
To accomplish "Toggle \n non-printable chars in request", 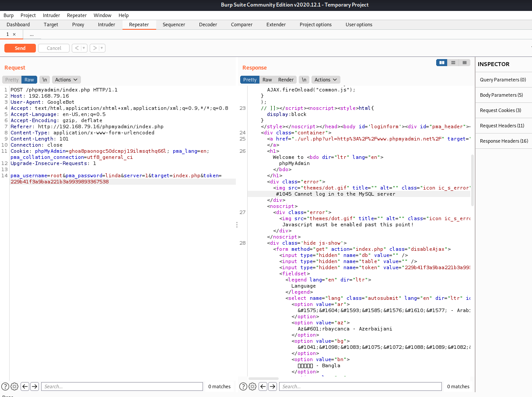I will pyautogui.click(x=44, y=80).
